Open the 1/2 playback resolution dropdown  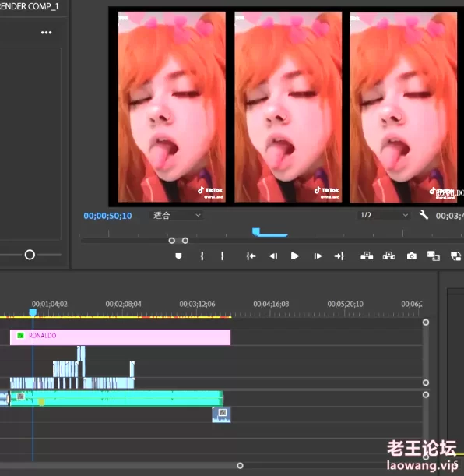click(x=384, y=215)
